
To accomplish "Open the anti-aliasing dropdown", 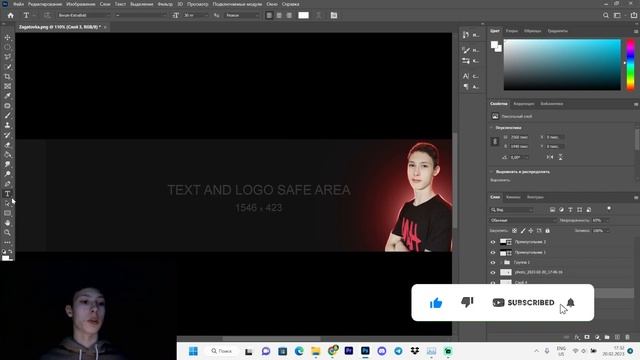I will (x=242, y=16).
